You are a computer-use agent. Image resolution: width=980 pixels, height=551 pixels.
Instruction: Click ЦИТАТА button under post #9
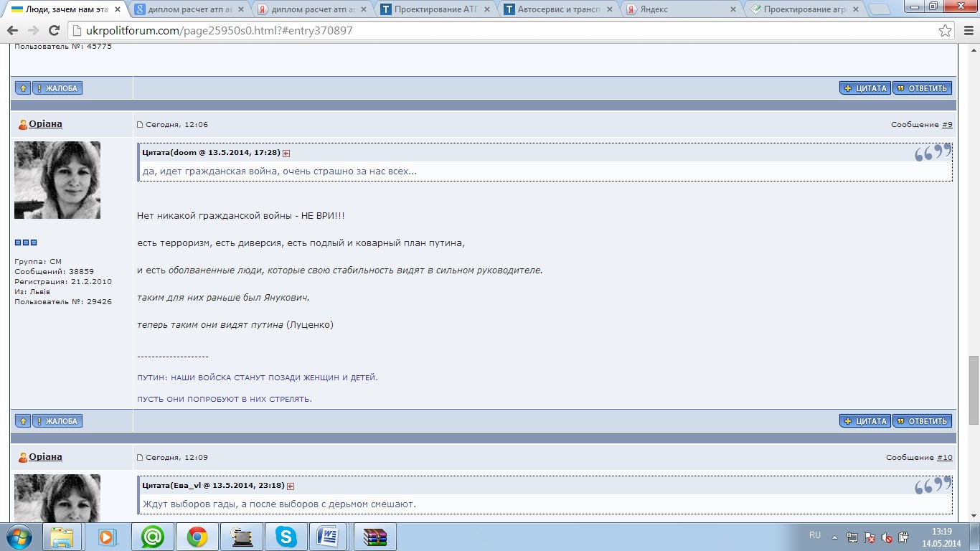click(865, 421)
